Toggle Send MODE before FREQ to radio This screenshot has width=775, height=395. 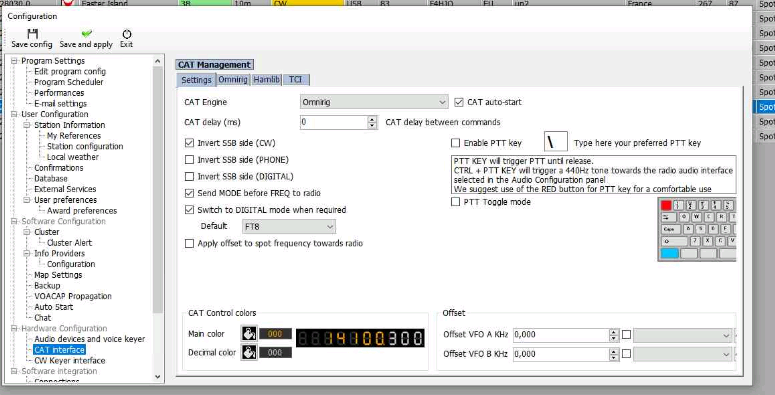(x=189, y=193)
